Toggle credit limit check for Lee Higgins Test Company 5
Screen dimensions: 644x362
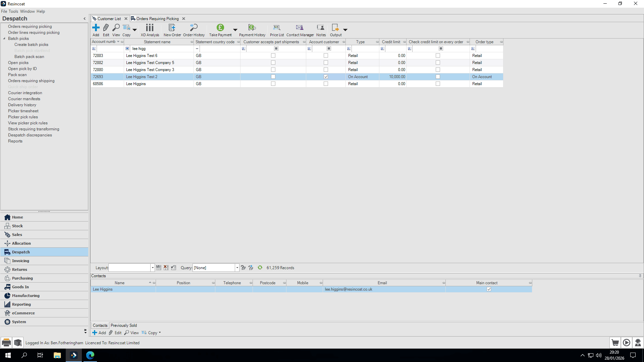[438, 63]
